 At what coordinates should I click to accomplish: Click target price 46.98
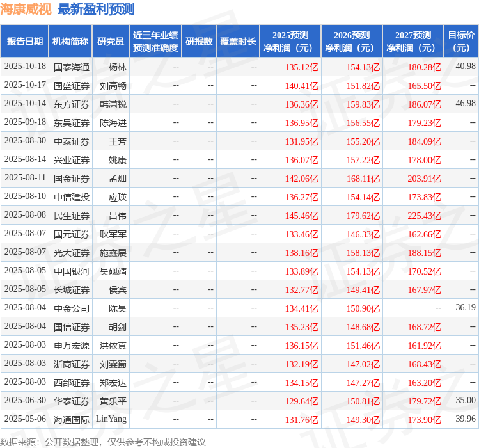point(466,104)
